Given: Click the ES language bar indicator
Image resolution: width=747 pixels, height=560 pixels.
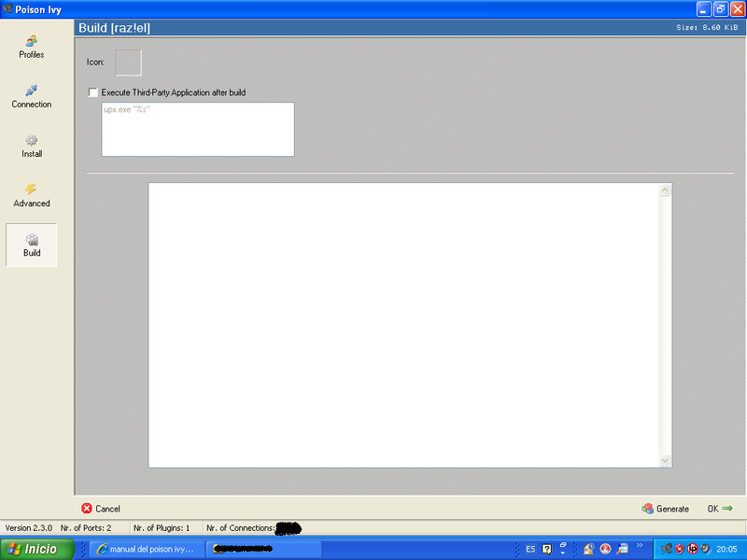Looking at the screenshot, I should point(530,549).
